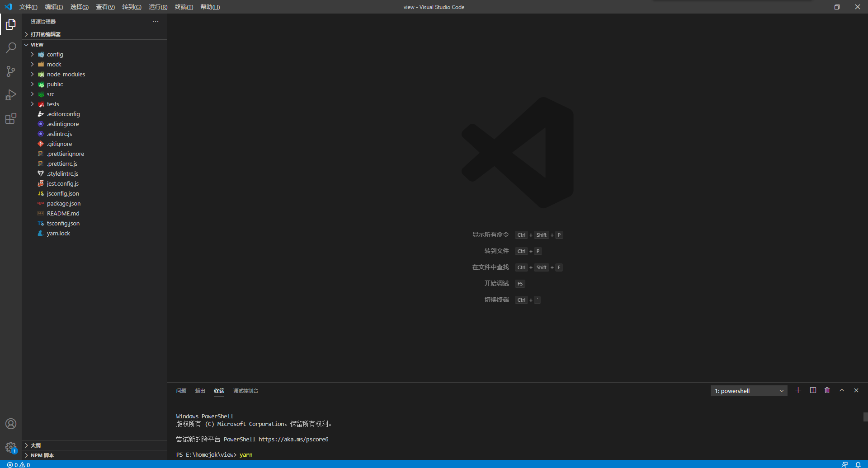Screen dimensions: 868x468
Task: Open the 帮助(H) menu
Action: coord(210,7)
